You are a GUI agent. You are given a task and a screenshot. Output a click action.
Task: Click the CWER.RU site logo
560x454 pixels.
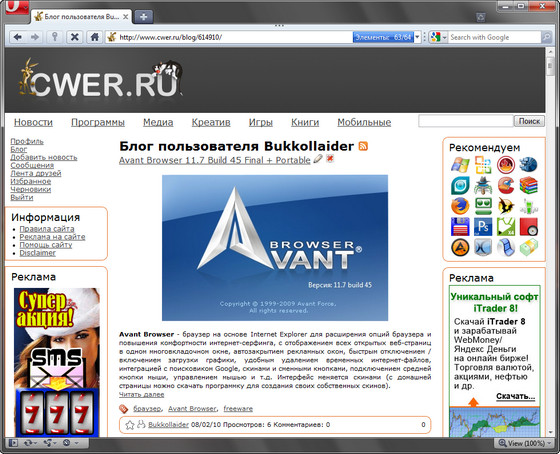pyautogui.click(x=100, y=79)
